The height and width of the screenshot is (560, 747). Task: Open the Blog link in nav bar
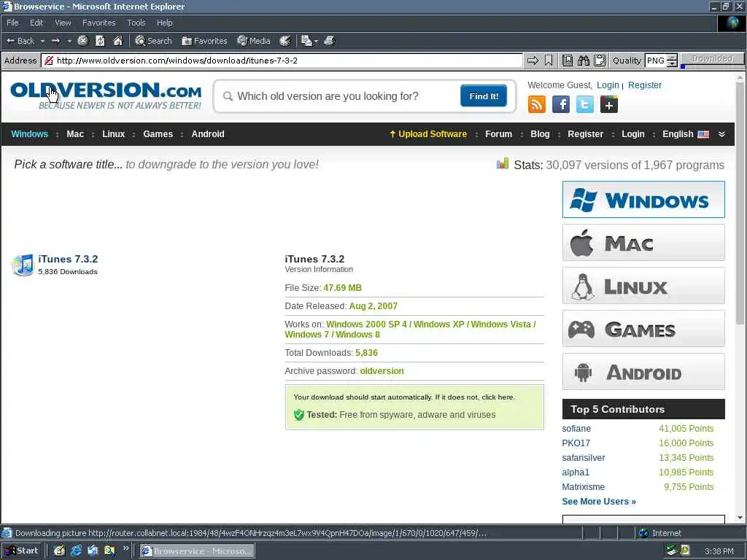coord(540,134)
